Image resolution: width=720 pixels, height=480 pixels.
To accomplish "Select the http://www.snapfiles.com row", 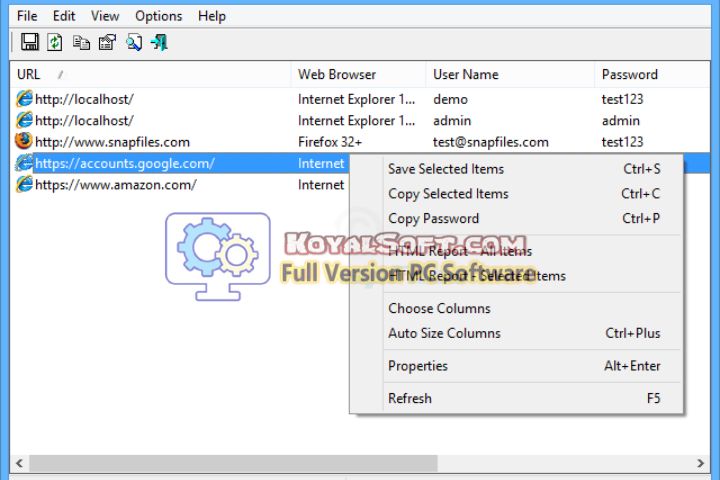I will click(x=360, y=142).
